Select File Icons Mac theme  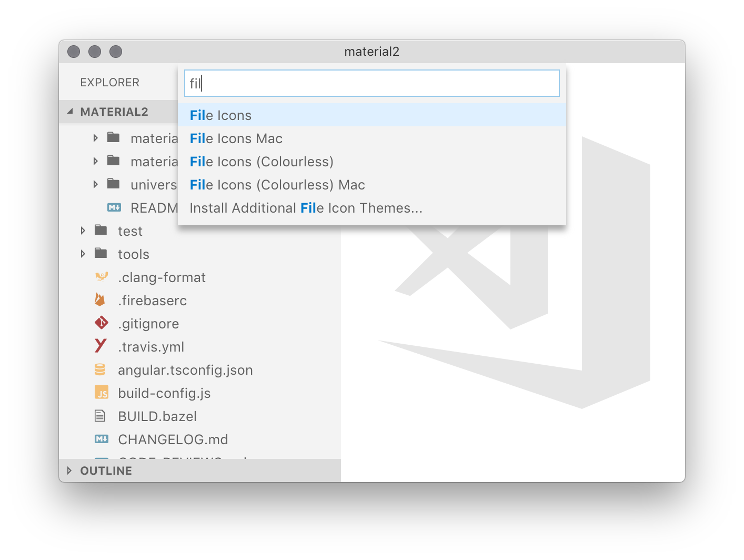point(236,138)
